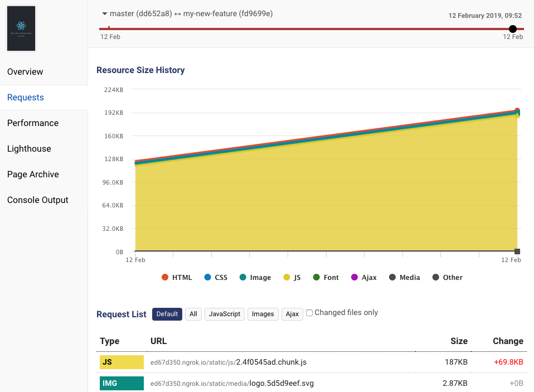Click the Resource Size History heading
The image size is (534, 392).
tap(140, 70)
